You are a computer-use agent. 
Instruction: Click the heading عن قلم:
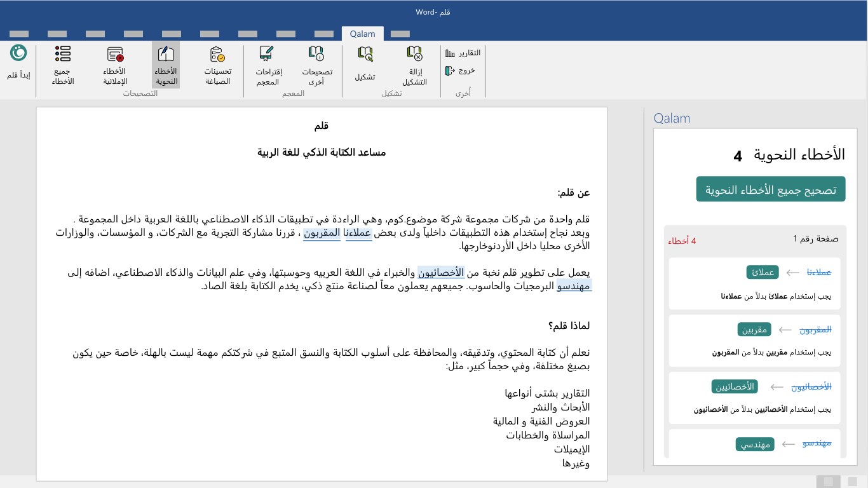pyautogui.click(x=574, y=193)
